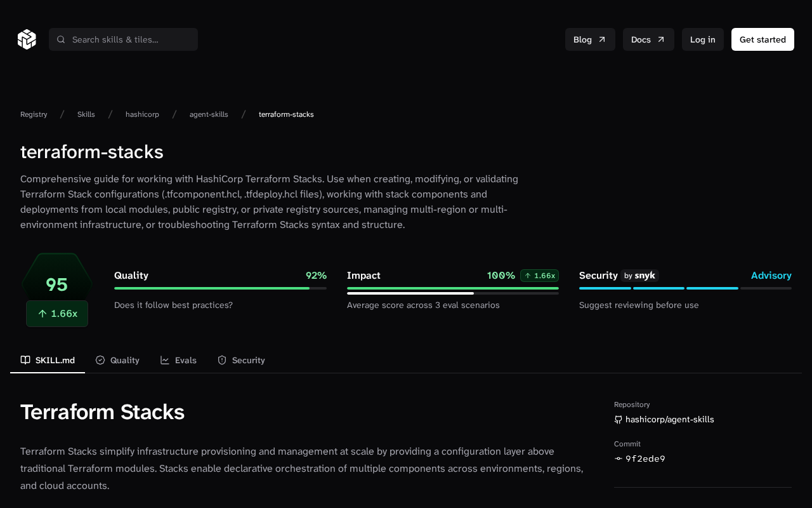Screen dimensions: 812x508
Task: Click the 1.66x badge under score
Action: (57, 314)
